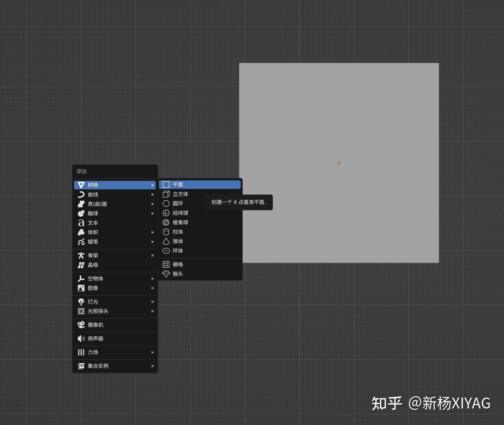Screen dimensions: 504x425
Task: Click the 文本 letter 'a' icon
Action: (x=81, y=222)
